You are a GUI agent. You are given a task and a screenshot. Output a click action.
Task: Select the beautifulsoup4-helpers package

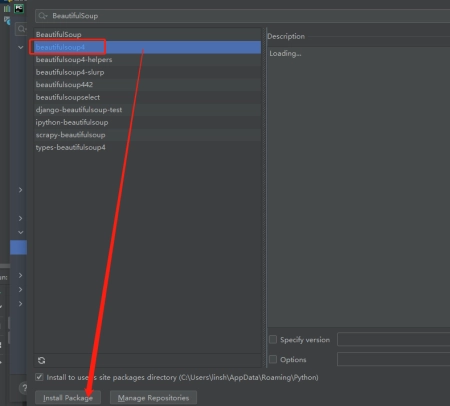(x=148, y=60)
